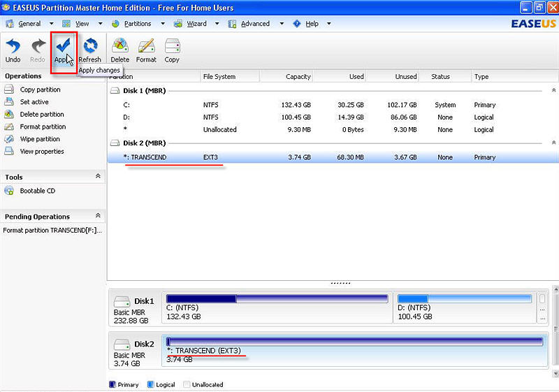Click the Delete partition sidebar icon
Screen dimensions: 559x392
coord(9,114)
